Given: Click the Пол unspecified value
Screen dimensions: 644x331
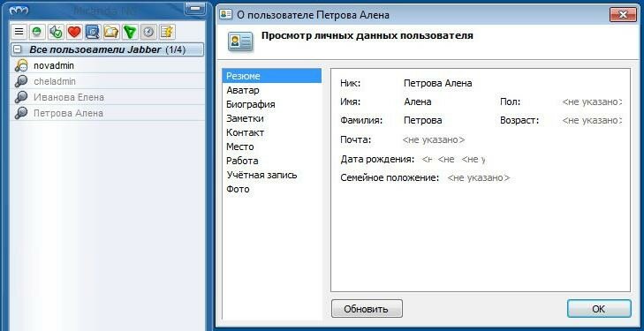Looking at the screenshot, I should point(592,102).
